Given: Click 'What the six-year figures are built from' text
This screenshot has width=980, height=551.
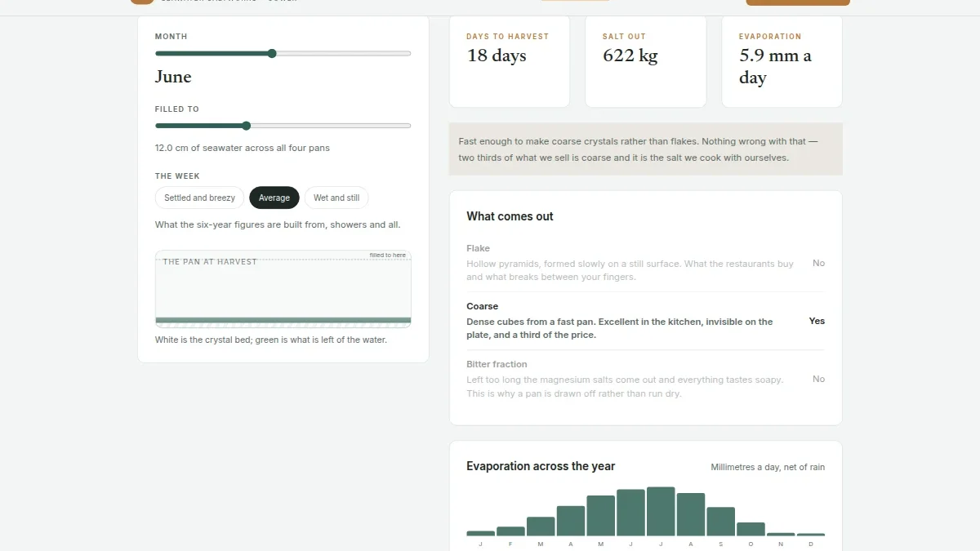Looking at the screenshot, I should [x=278, y=224].
